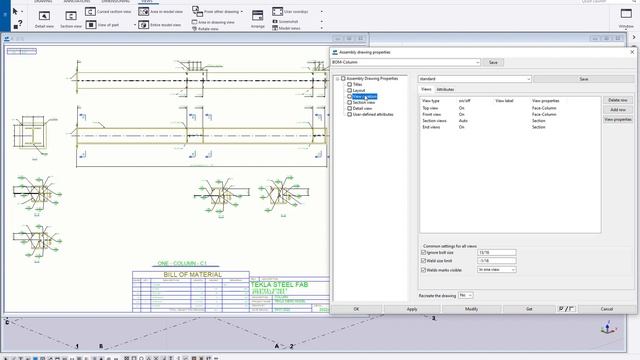Tick the View creation tree checkbox
This screenshot has width=640, height=360.
(x=349, y=96)
